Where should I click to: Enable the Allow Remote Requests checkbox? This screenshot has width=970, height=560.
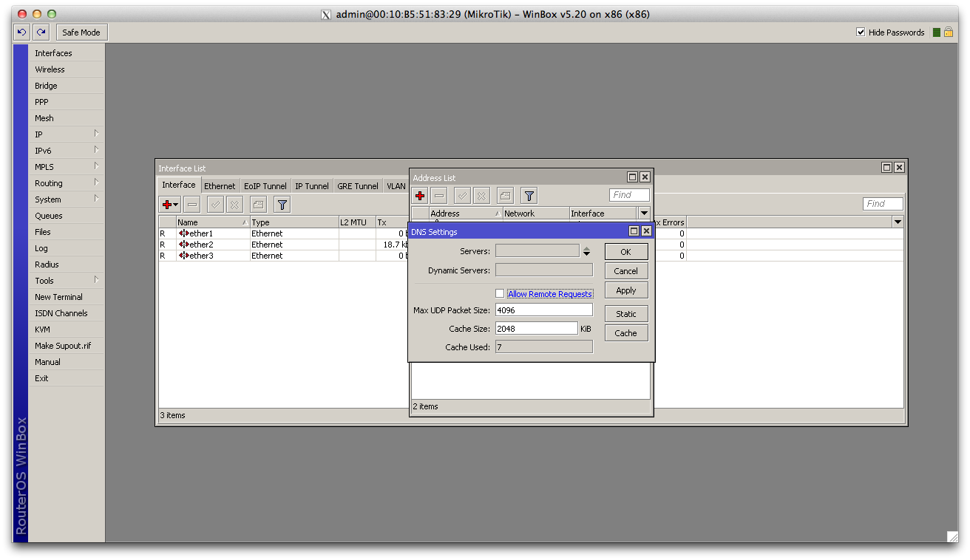[500, 294]
